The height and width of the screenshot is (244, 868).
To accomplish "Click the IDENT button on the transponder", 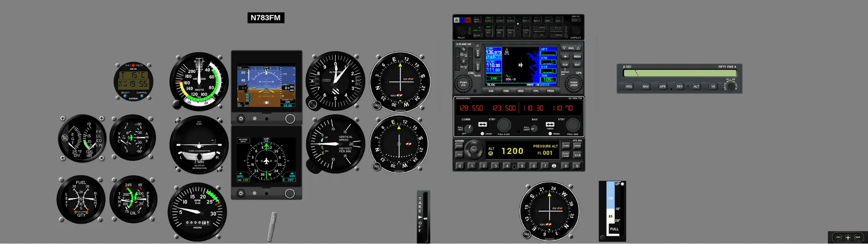I will click(x=459, y=146).
